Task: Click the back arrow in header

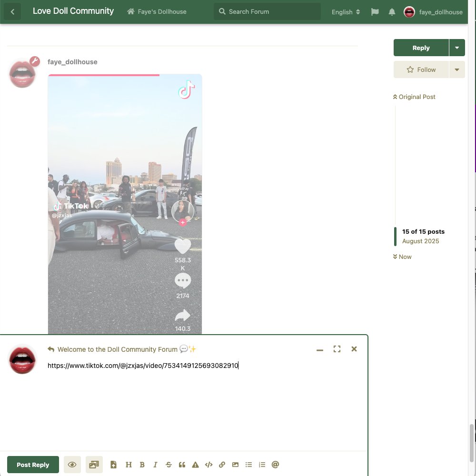Action: coord(12,12)
